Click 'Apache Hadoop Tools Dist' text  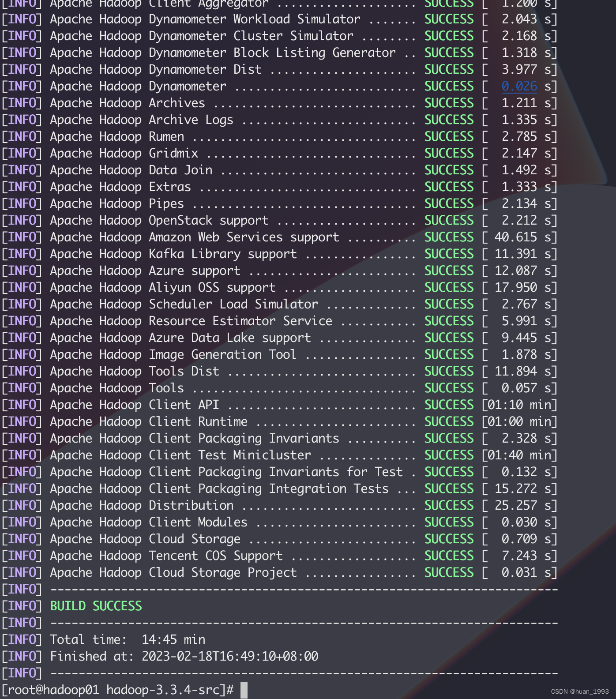click(135, 371)
